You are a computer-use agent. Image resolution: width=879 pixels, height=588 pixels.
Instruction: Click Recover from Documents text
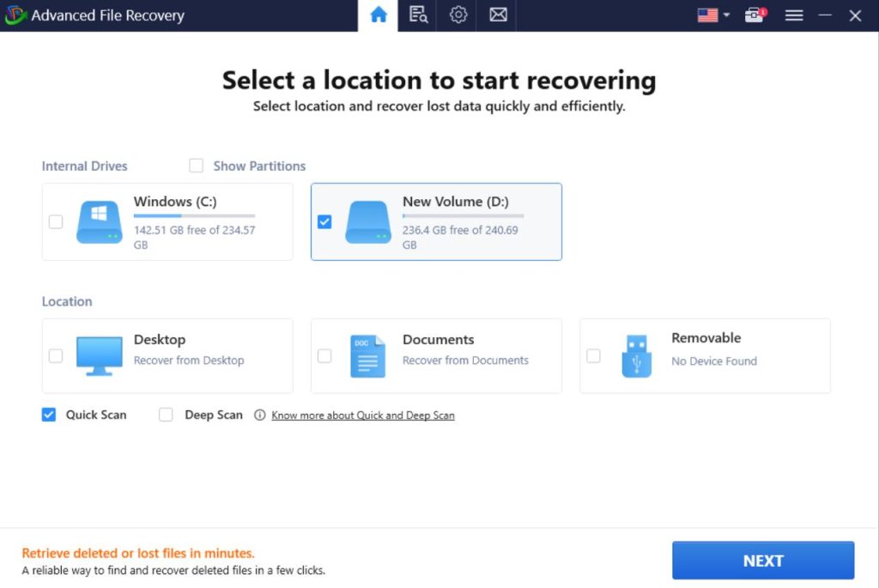[x=465, y=361]
